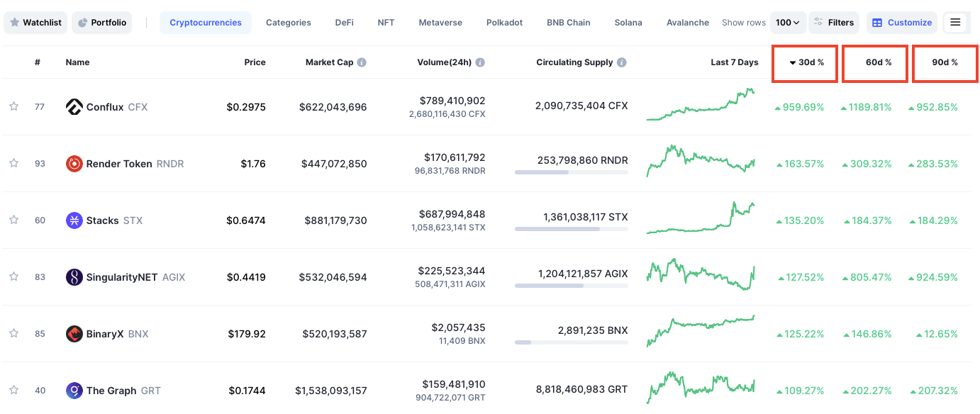Sort by the 30d % column
The width and height of the screenshot is (980, 414).
806,62
